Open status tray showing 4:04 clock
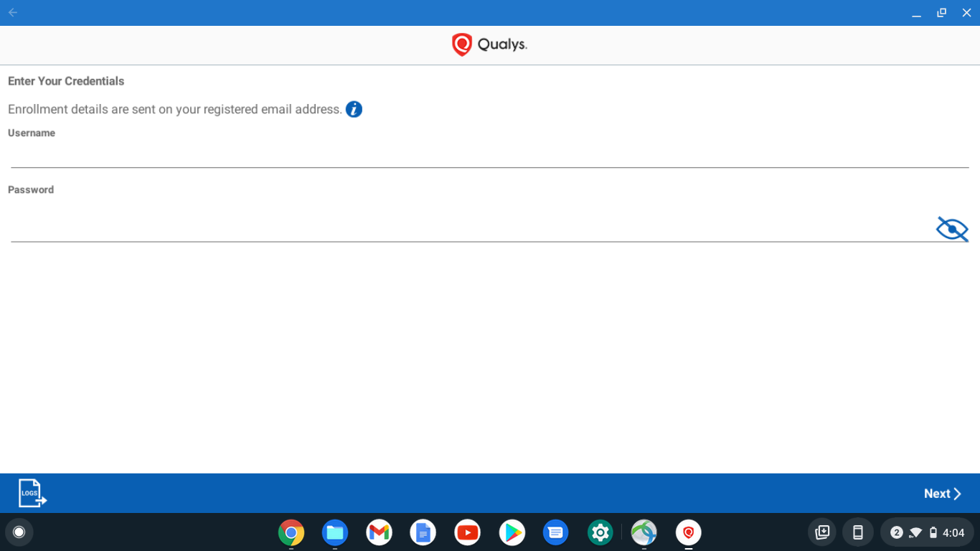The image size is (980, 551). pyautogui.click(x=928, y=532)
